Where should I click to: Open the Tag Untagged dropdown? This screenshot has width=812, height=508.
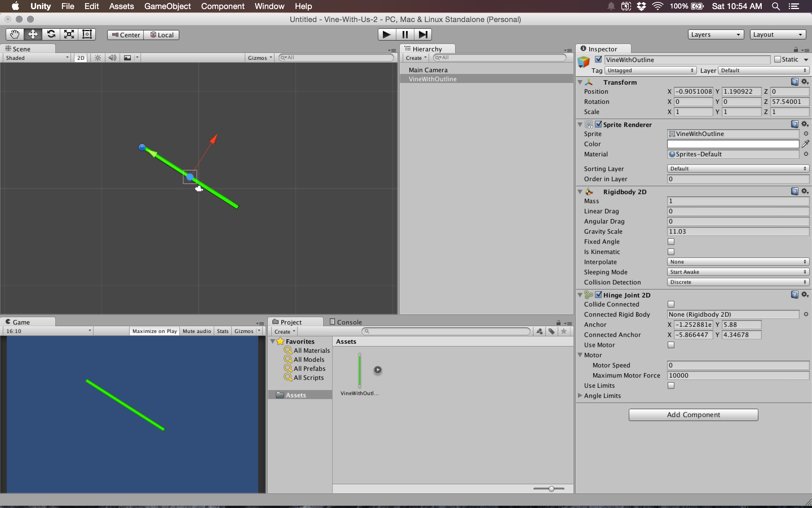point(650,70)
